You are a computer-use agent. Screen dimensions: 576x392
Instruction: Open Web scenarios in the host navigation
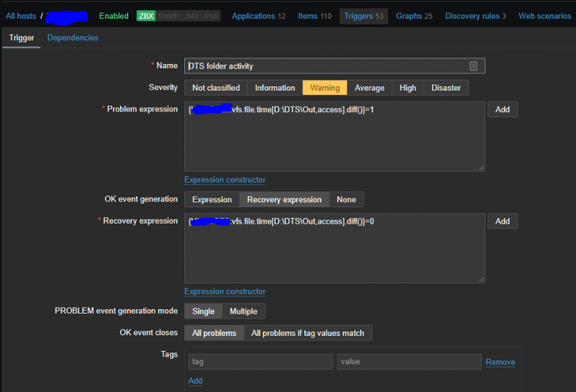[545, 16]
